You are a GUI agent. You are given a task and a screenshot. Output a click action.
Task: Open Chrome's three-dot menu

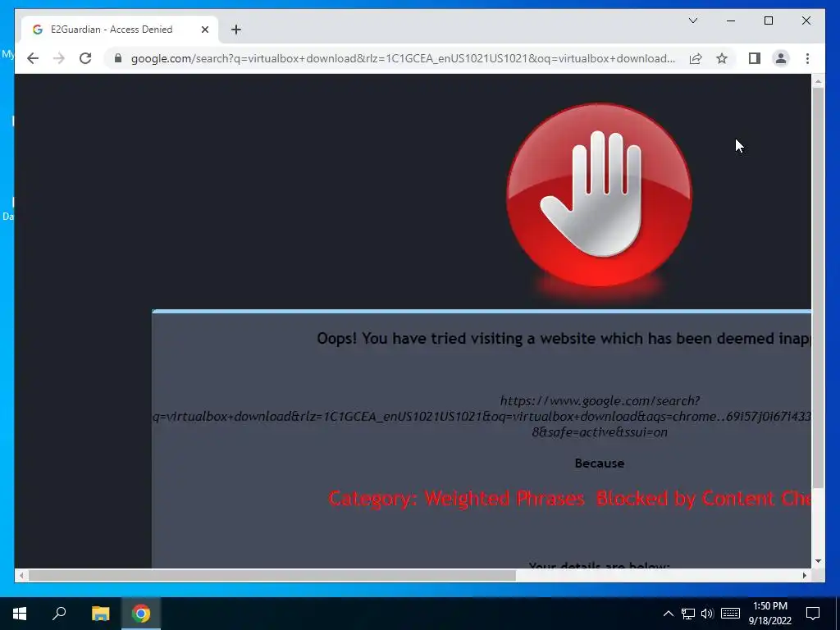[x=807, y=58]
